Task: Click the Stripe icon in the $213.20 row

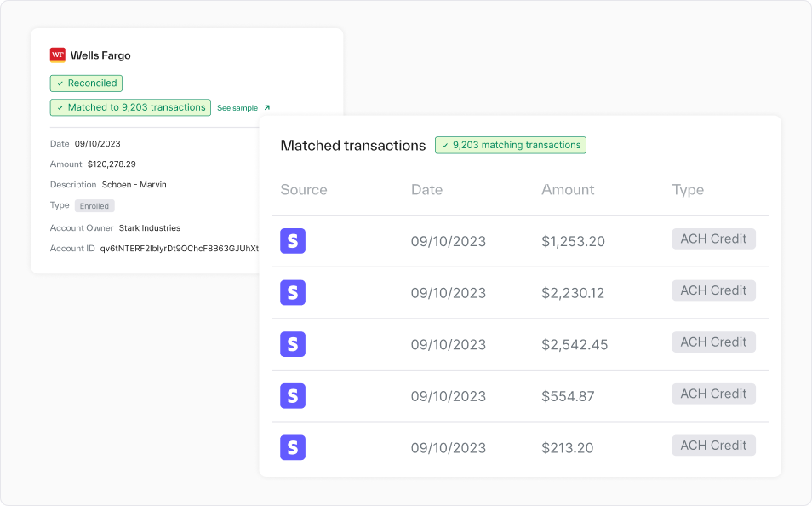Action: pos(293,448)
